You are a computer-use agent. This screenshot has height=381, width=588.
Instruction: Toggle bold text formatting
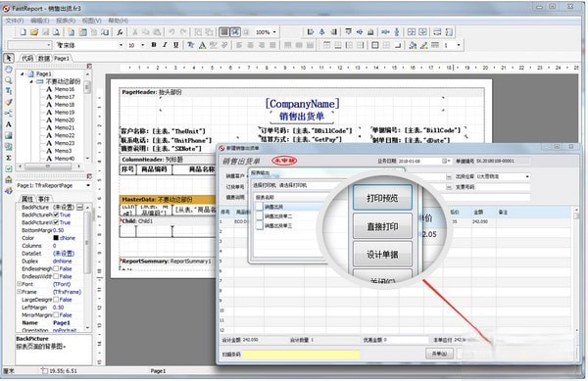[154, 45]
